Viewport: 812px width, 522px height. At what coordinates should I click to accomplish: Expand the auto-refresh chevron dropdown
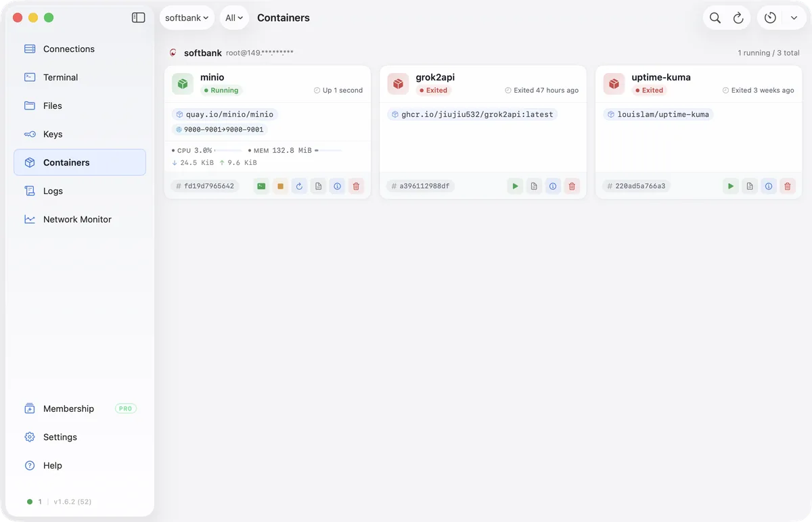(794, 18)
